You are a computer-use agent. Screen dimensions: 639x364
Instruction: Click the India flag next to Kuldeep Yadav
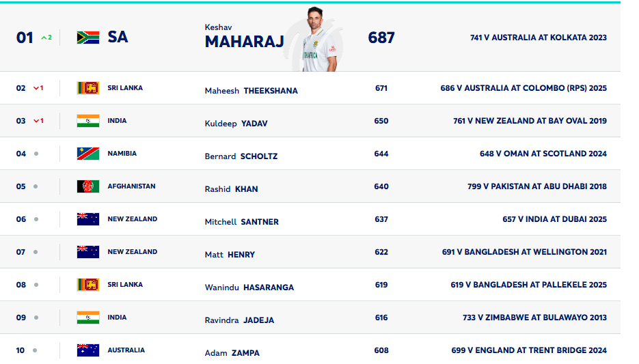coord(88,121)
